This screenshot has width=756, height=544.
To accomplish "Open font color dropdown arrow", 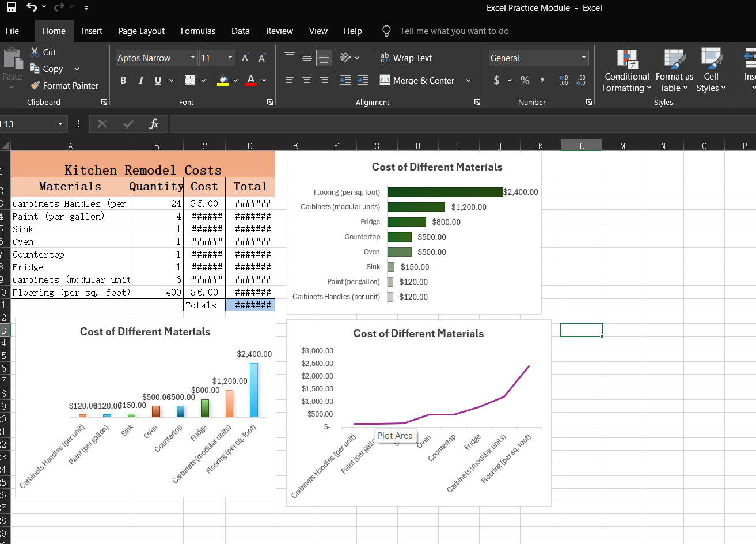I will point(264,80).
